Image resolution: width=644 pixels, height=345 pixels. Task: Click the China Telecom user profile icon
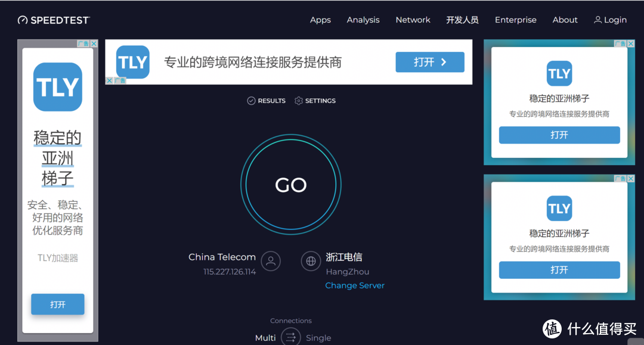271,261
